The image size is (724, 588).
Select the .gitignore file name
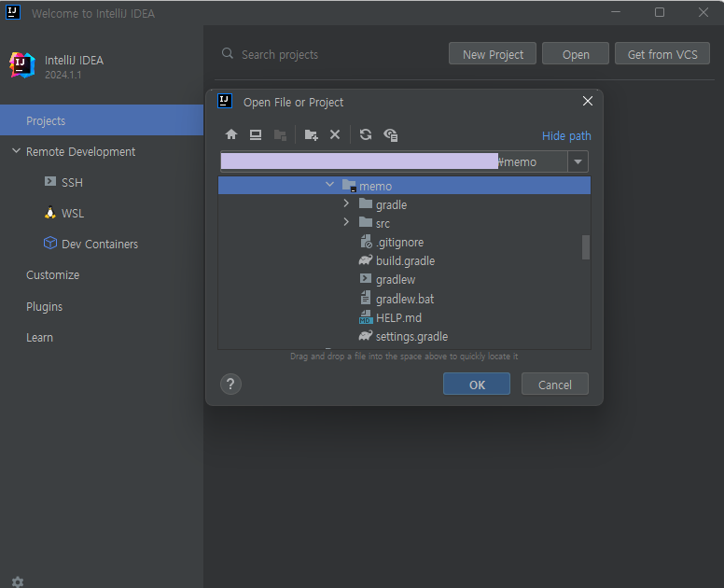tap(400, 243)
